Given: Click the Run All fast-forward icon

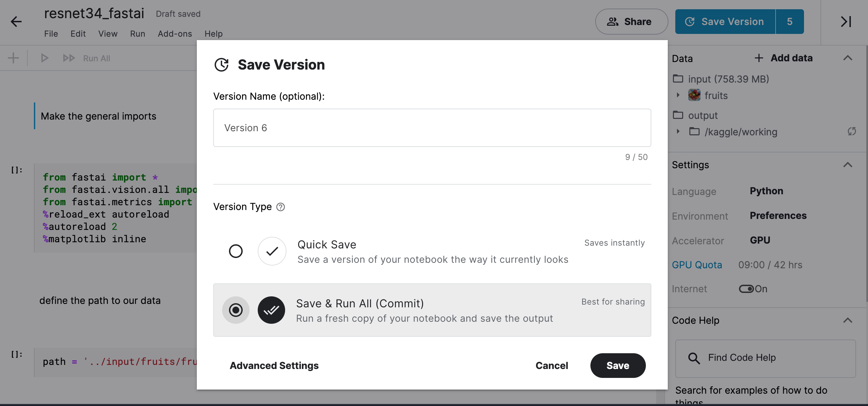Looking at the screenshot, I should (x=69, y=58).
